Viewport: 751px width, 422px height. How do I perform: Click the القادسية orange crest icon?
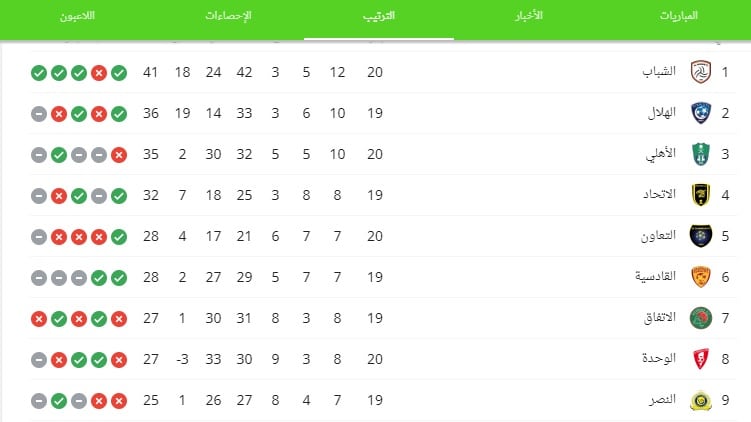pyautogui.click(x=700, y=277)
